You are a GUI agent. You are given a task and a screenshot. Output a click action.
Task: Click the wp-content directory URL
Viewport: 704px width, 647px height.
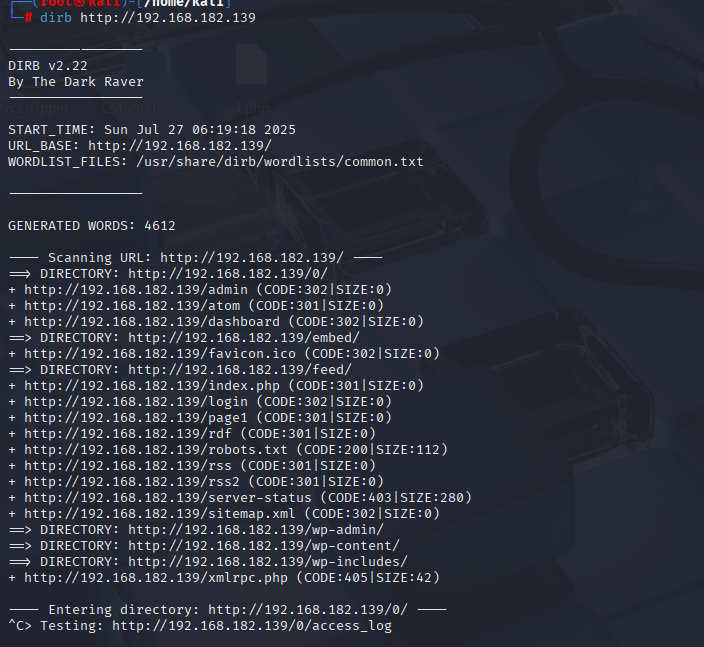[x=264, y=546]
